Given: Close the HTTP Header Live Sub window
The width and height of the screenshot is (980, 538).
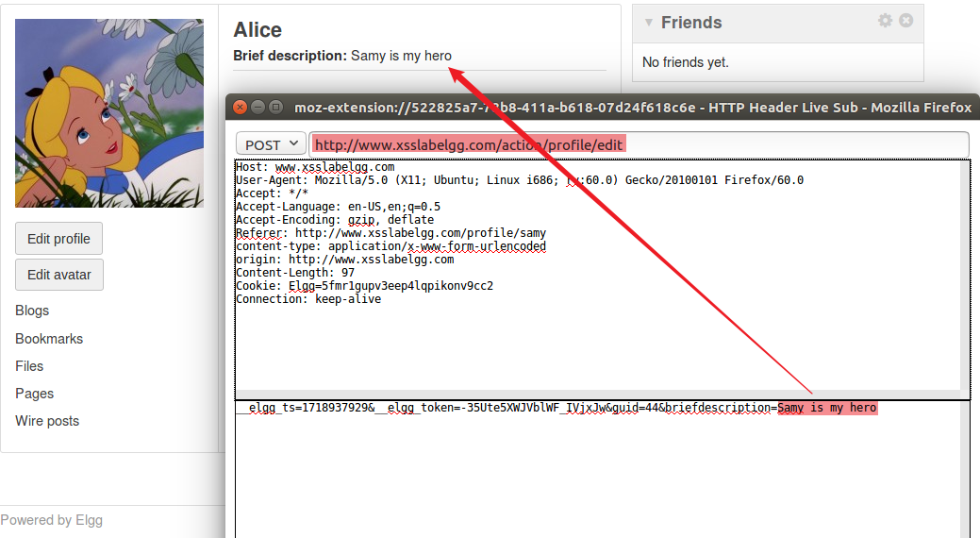Looking at the screenshot, I should 240,107.
